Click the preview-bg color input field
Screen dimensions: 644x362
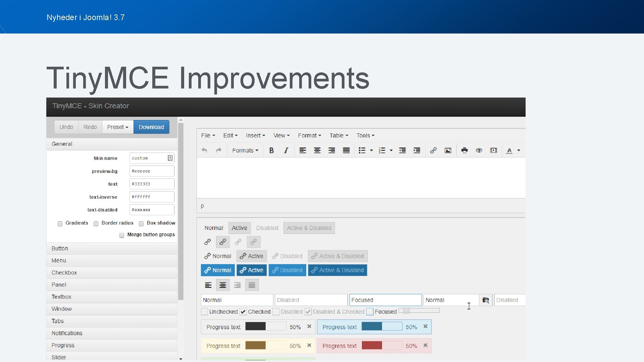pos(152,171)
